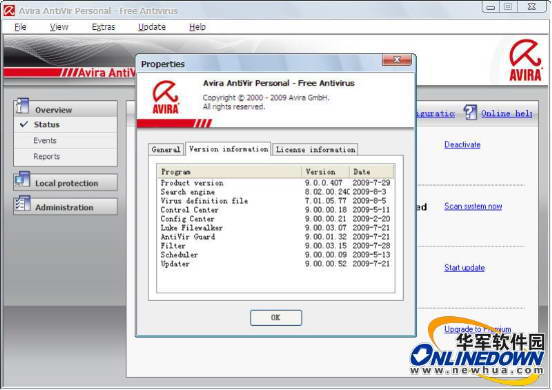Click the Start update link
552x390 pixels.
pyautogui.click(x=464, y=268)
